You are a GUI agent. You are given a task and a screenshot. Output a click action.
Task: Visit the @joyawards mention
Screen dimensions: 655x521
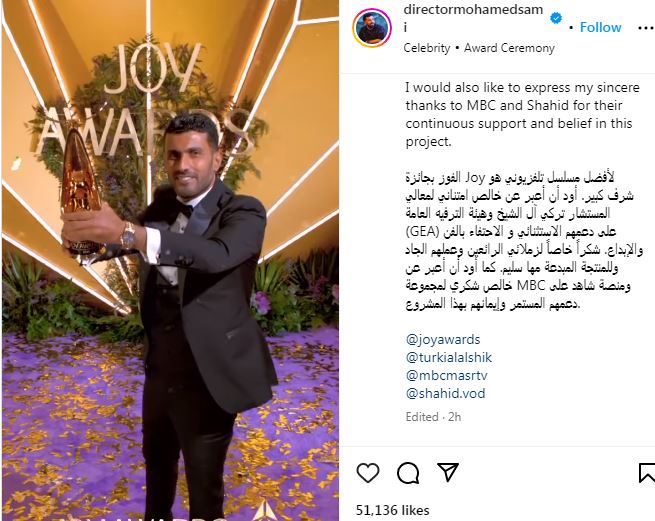443,339
